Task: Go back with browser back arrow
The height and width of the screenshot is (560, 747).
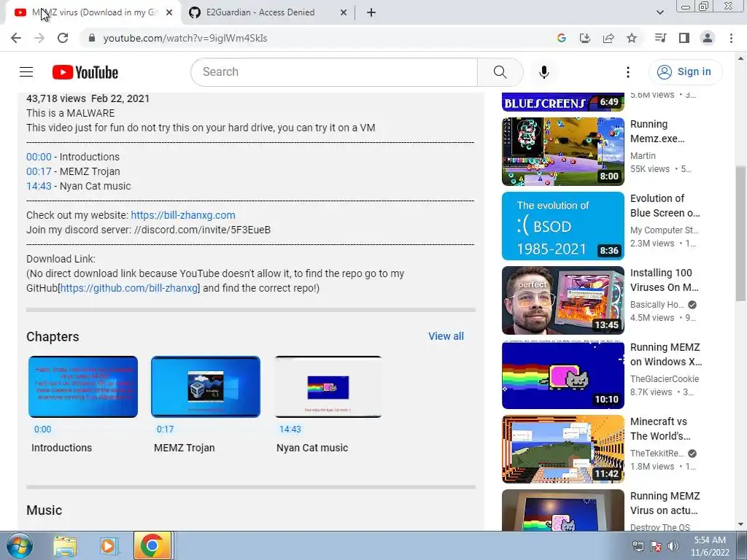Action: pyautogui.click(x=16, y=38)
